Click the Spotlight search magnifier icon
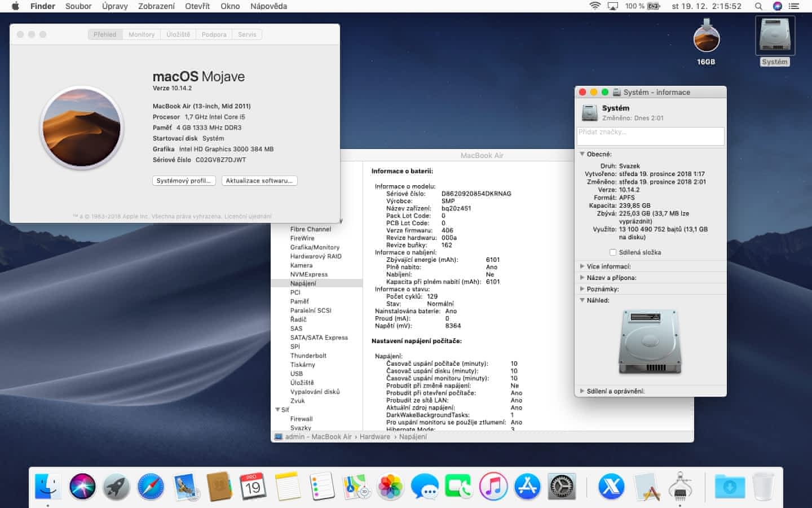Image resolution: width=812 pixels, height=508 pixels. (758, 6)
